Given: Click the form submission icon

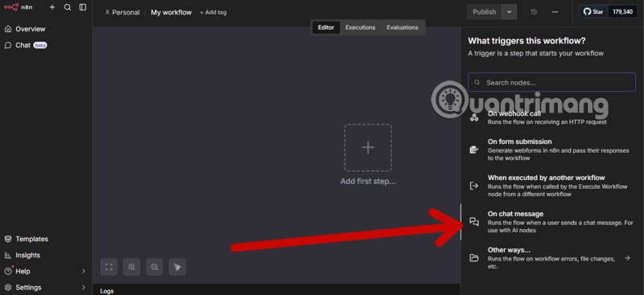Looking at the screenshot, I should (474, 150).
